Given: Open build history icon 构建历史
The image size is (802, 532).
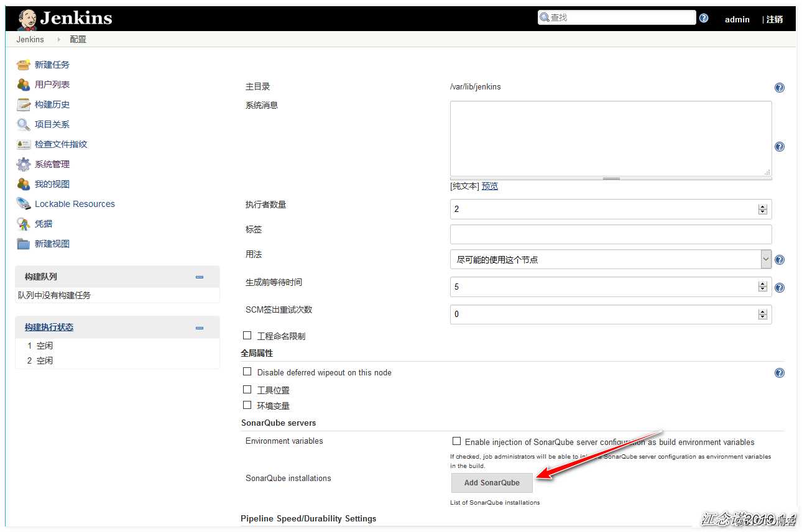Looking at the screenshot, I should pyautogui.click(x=24, y=104).
